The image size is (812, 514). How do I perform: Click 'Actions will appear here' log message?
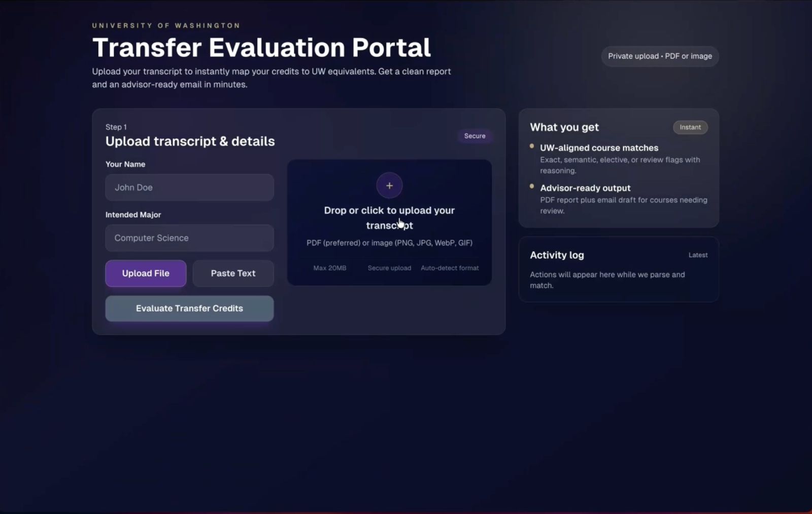(607, 280)
